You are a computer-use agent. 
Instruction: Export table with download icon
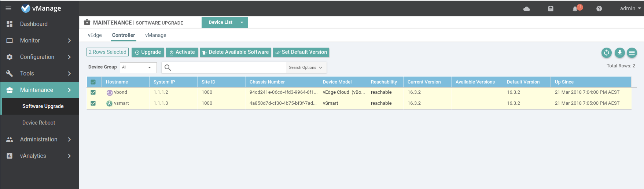[619, 53]
